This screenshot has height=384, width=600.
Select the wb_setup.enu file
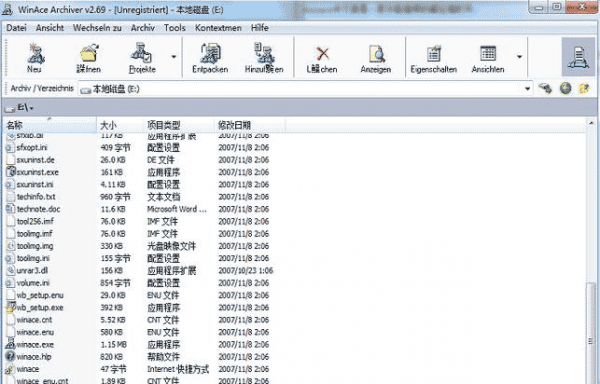coord(40,295)
